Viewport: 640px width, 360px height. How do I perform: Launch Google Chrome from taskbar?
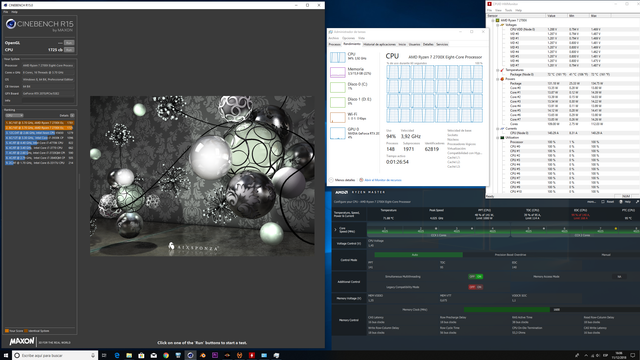pos(166,356)
